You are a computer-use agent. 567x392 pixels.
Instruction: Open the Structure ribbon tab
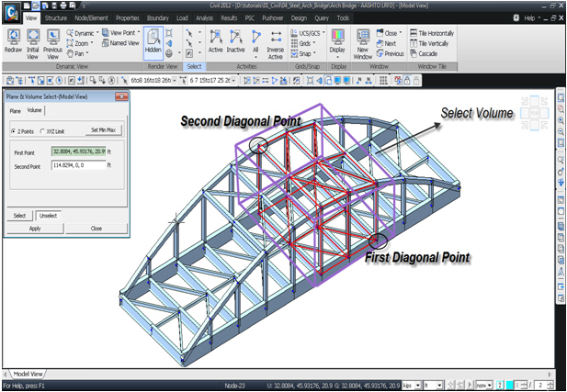point(55,17)
